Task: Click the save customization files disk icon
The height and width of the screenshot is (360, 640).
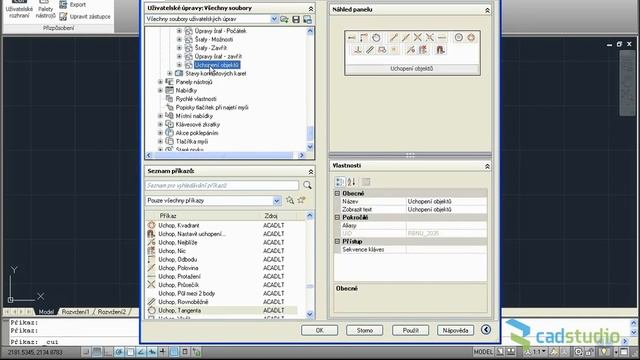Action: pyautogui.click(x=296, y=19)
